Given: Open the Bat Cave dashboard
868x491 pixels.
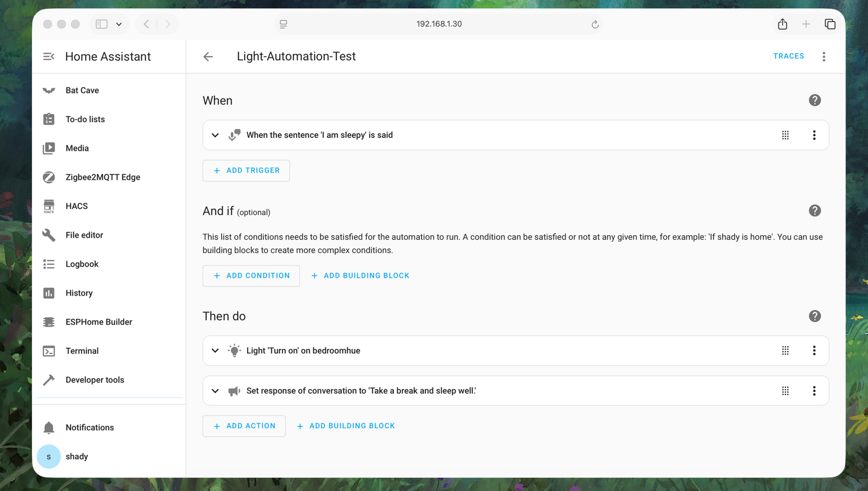Looking at the screenshot, I should point(109,91).
